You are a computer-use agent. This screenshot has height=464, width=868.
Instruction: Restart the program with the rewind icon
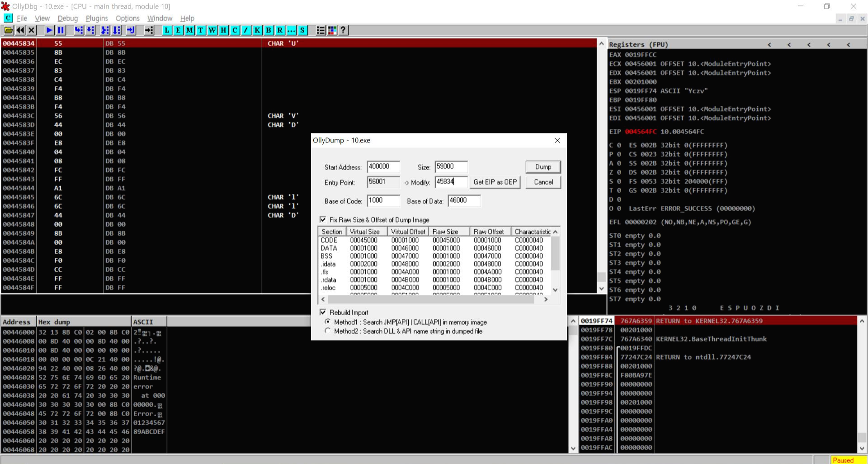click(20, 30)
